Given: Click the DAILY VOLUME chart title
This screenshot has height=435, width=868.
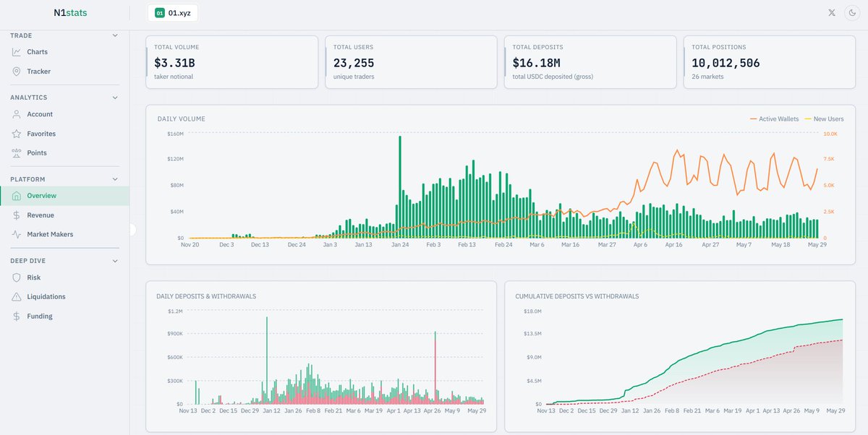Looking at the screenshot, I should tap(181, 119).
